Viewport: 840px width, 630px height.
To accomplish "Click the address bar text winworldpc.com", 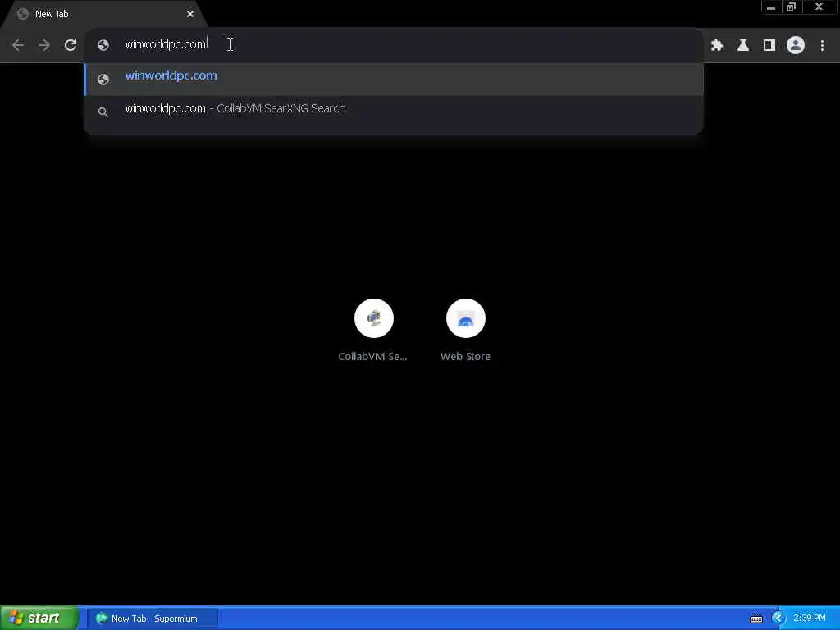I will pyautogui.click(x=166, y=44).
